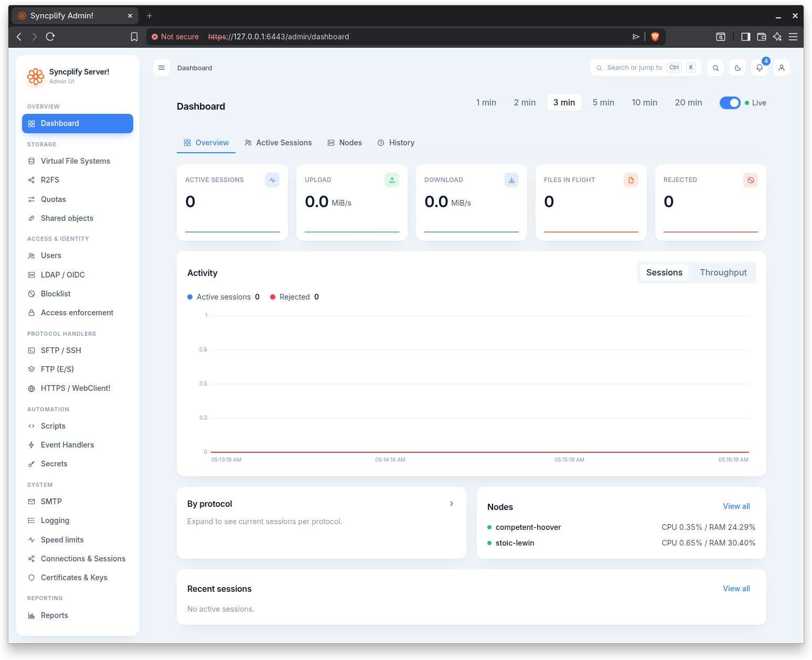
Task: Click the Search or jump to field
Action: tap(646, 68)
